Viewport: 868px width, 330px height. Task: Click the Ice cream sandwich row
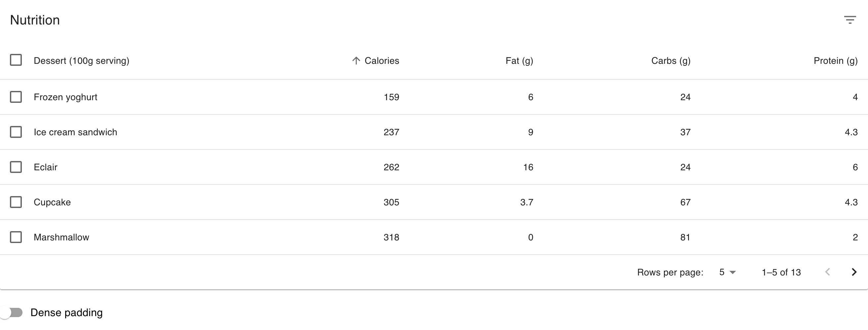click(75, 132)
